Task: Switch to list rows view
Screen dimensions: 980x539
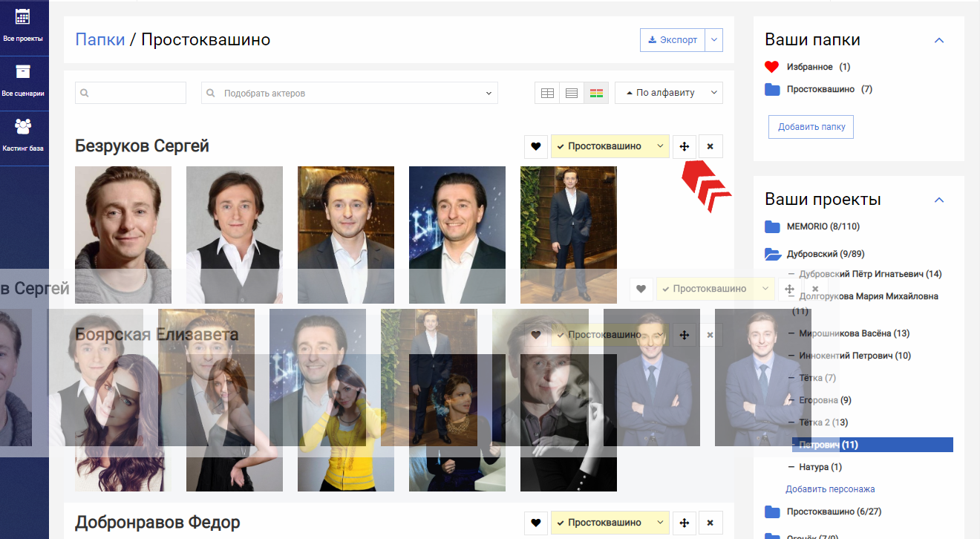Action: (x=572, y=93)
